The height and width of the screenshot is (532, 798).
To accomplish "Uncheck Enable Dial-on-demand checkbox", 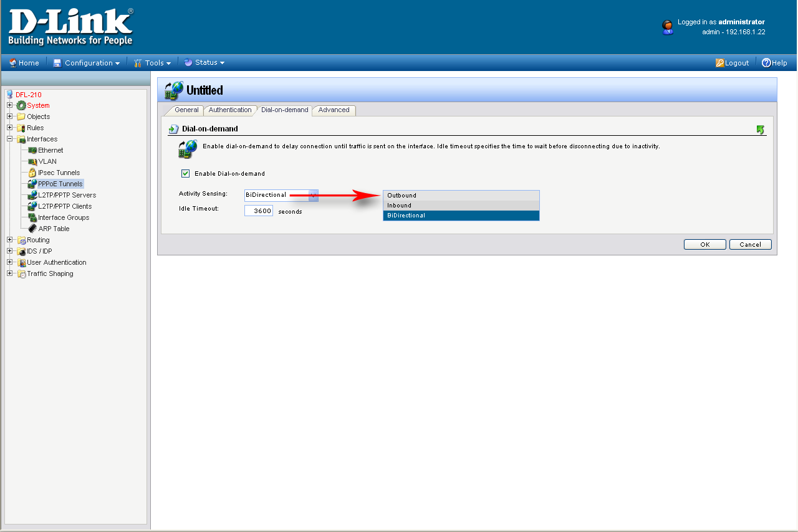I will [185, 173].
